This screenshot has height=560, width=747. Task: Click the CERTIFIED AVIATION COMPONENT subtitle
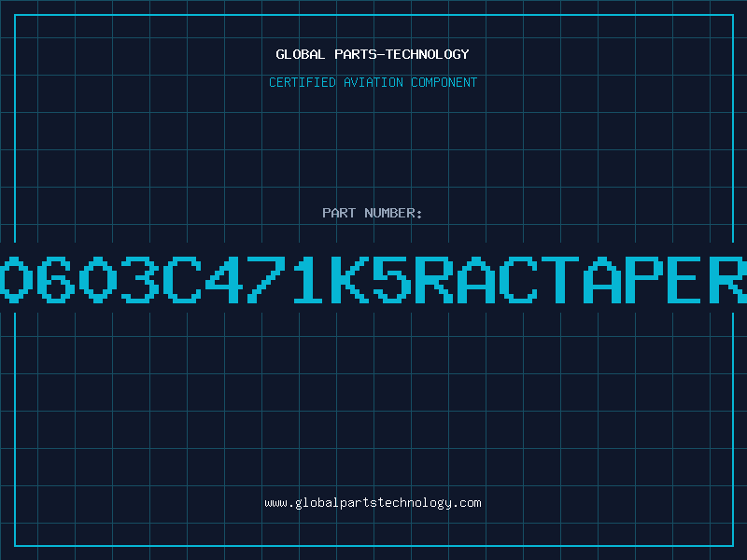(373, 82)
